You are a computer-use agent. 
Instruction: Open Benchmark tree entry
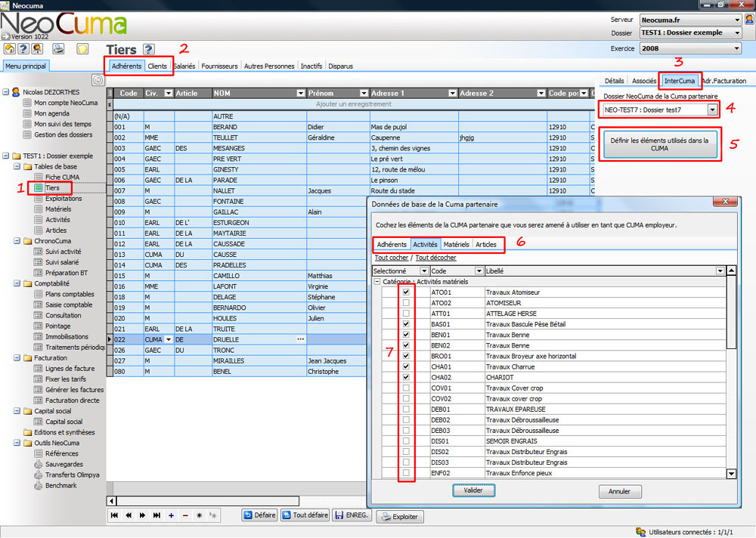(x=60, y=485)
